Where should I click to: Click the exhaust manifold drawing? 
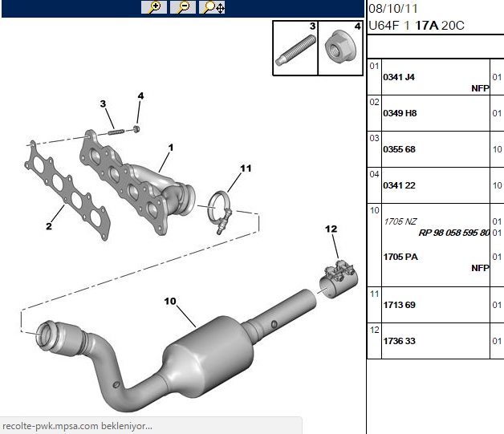[136, 183]
